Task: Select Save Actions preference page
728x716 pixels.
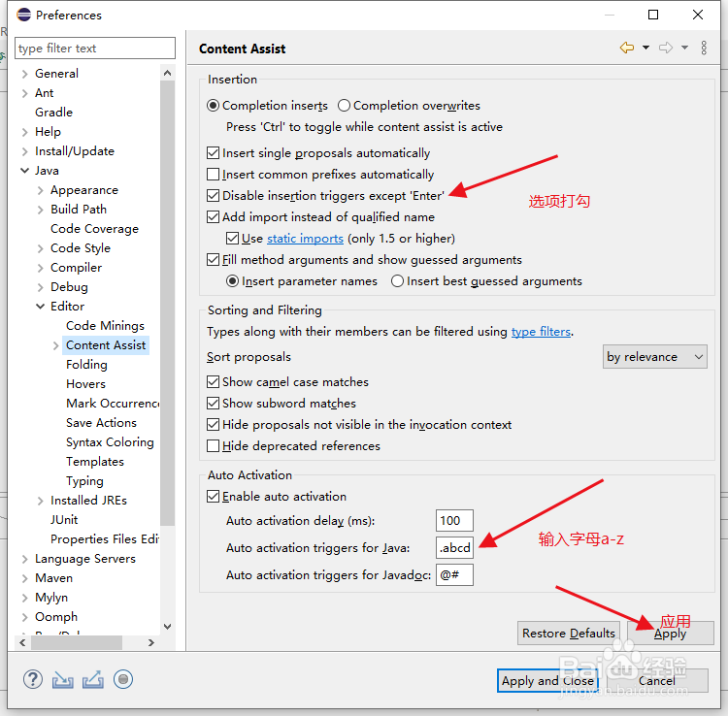Action: click(x=101, y=423)
